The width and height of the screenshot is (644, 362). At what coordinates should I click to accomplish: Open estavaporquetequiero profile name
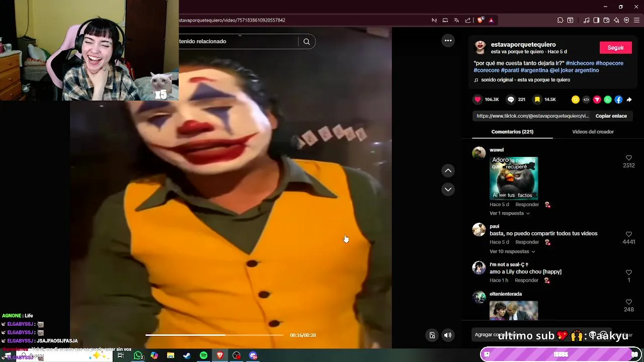(523, 45)
